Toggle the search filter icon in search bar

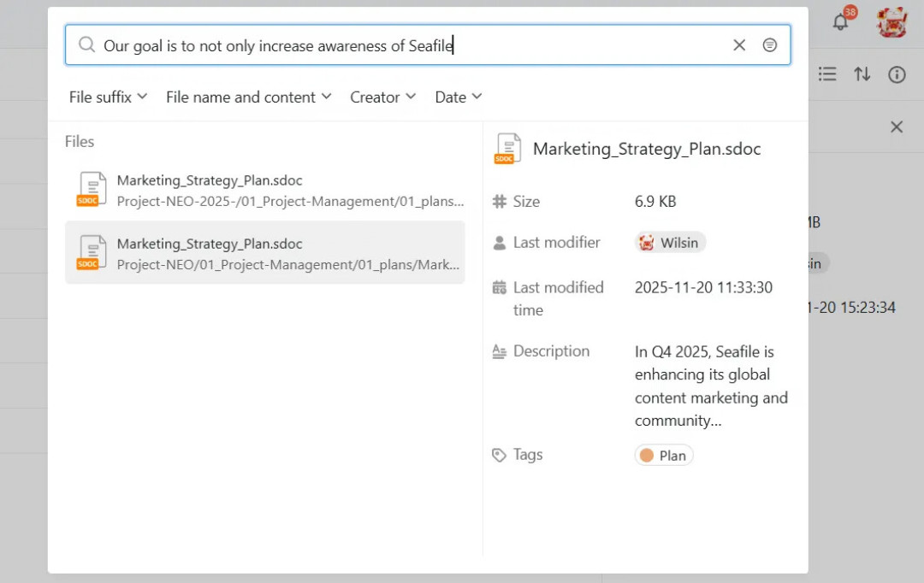pos(770,44)
